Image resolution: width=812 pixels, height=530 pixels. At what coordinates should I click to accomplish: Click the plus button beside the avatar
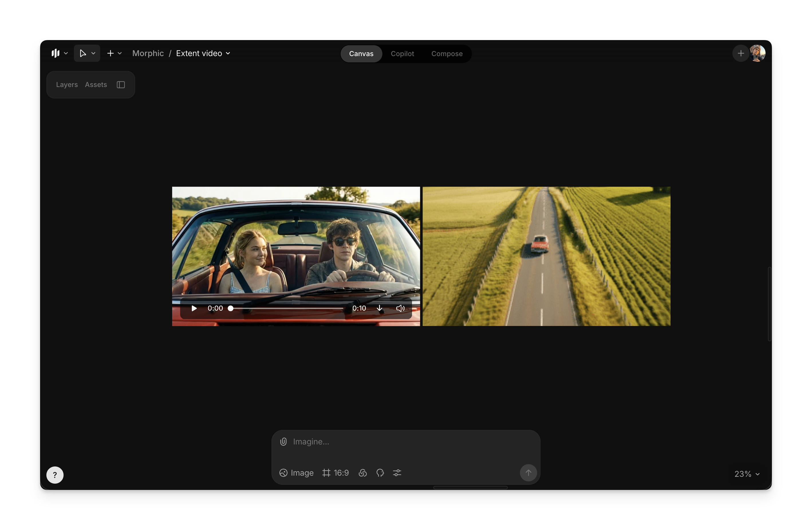[741, 54]
